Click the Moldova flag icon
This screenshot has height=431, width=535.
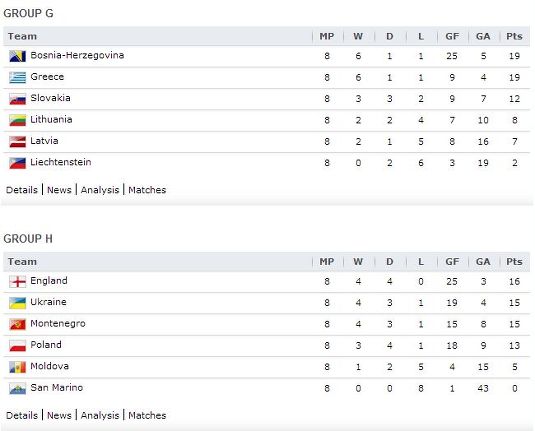[17, 367]
